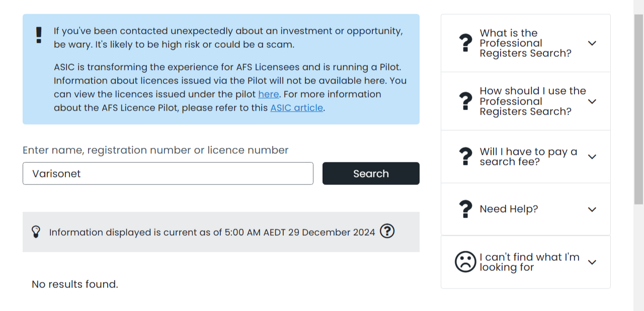Screen dimensions: 644x311
Task: Expand "How should I use" chevron
Action: [592, 101]
